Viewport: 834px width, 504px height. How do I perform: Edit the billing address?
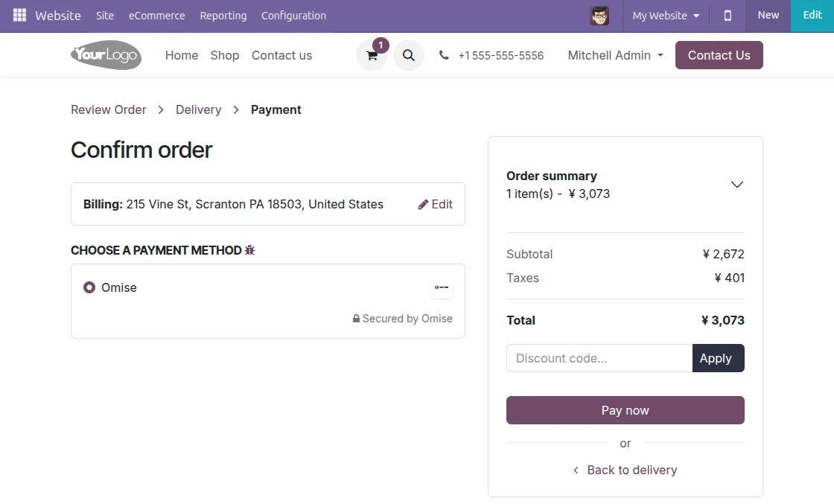(435, 203)
